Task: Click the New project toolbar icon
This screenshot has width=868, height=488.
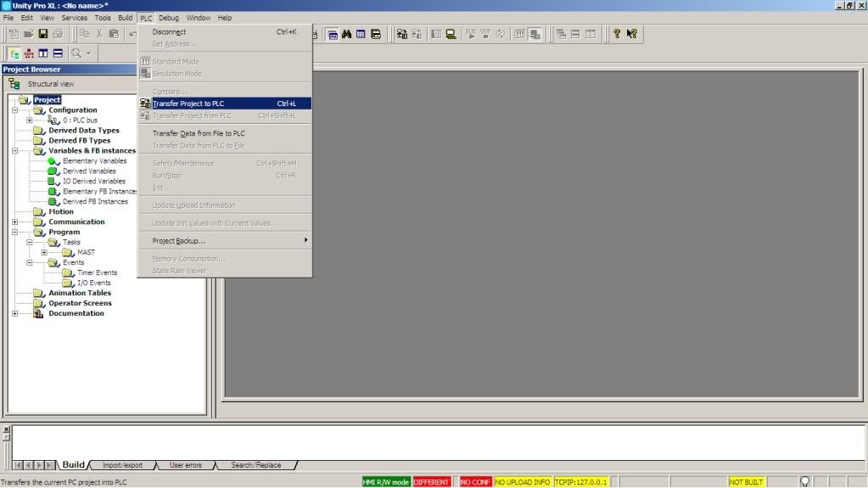Action: tap(14, 34)
